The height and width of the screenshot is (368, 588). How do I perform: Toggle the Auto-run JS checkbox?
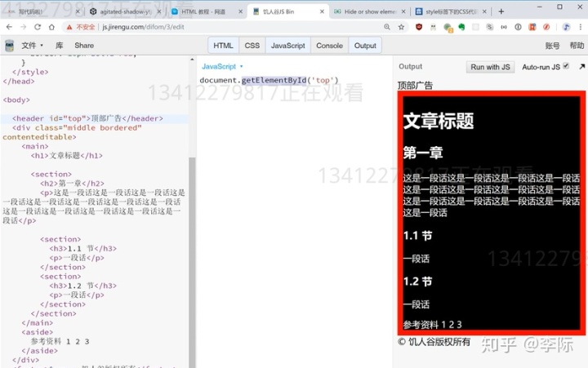(566, 66)
